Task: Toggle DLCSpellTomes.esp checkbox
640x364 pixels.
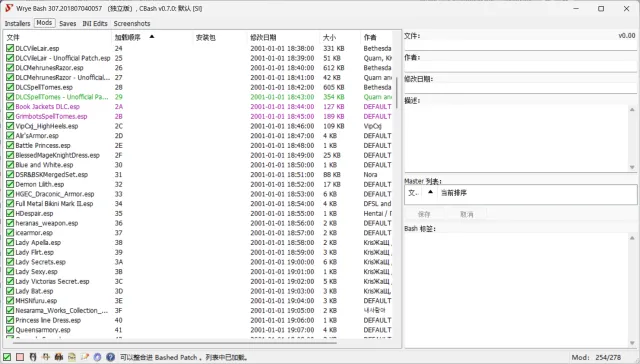Action: coord(10,87)
